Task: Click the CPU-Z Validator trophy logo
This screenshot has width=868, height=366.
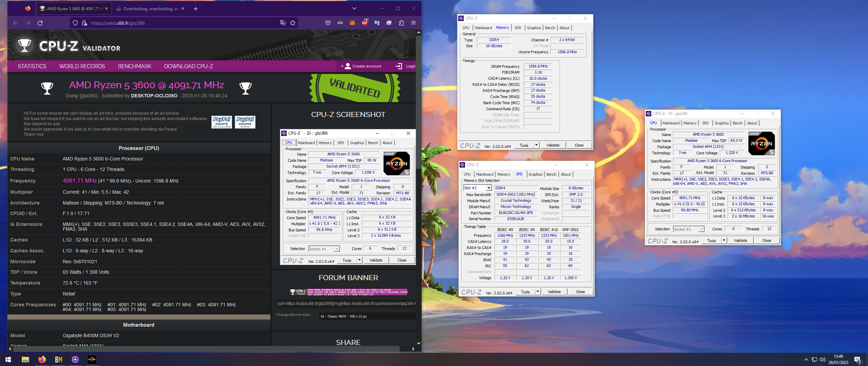Action: [24, 45]
